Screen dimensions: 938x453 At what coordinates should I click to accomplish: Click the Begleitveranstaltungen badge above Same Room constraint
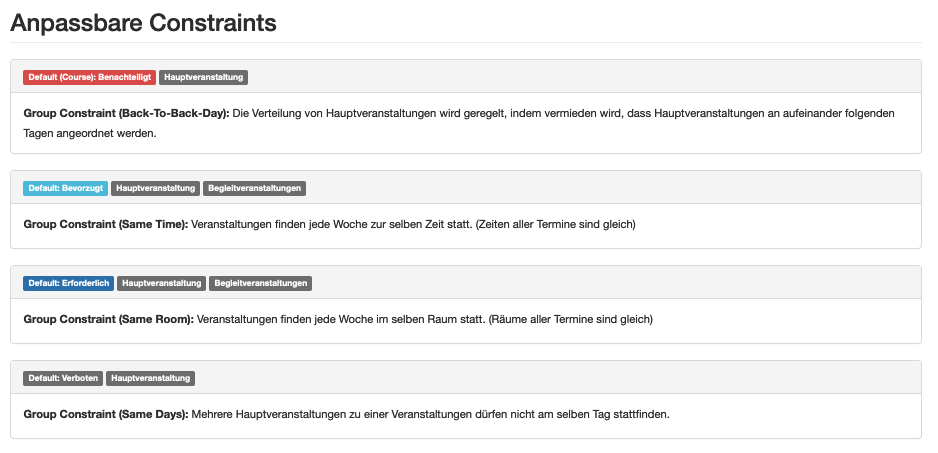click(x=261, y=283)
